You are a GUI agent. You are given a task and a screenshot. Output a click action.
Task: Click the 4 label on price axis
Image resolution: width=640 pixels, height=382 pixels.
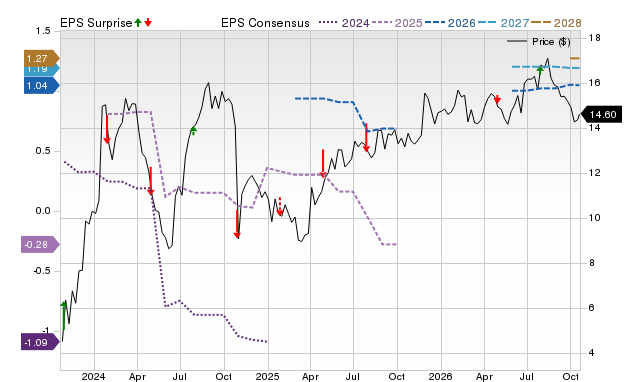pos(591,353)
